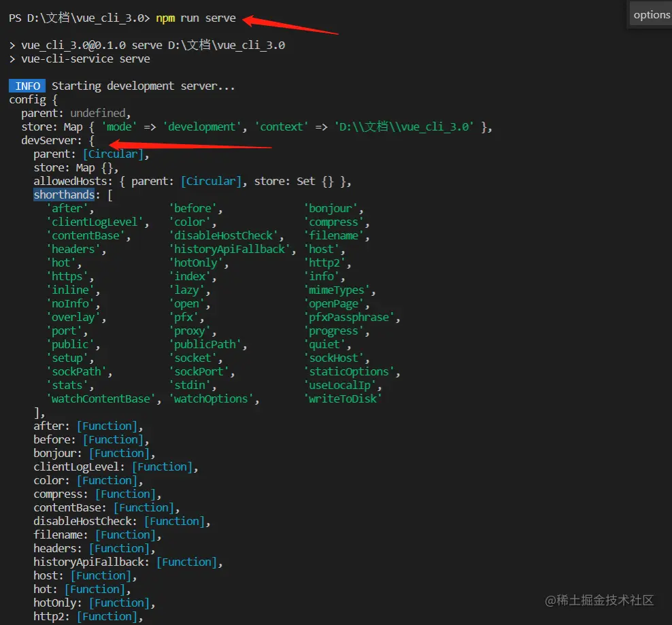
Task: Click 'parent: undefined,' under config
Action: point(76,113)
